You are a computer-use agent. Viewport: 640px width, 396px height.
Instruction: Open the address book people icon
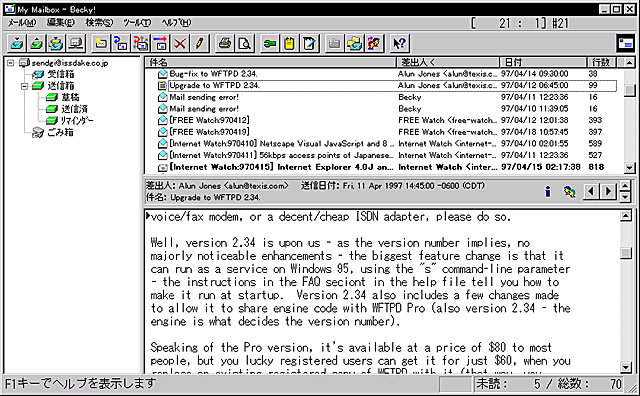(374, 43)
